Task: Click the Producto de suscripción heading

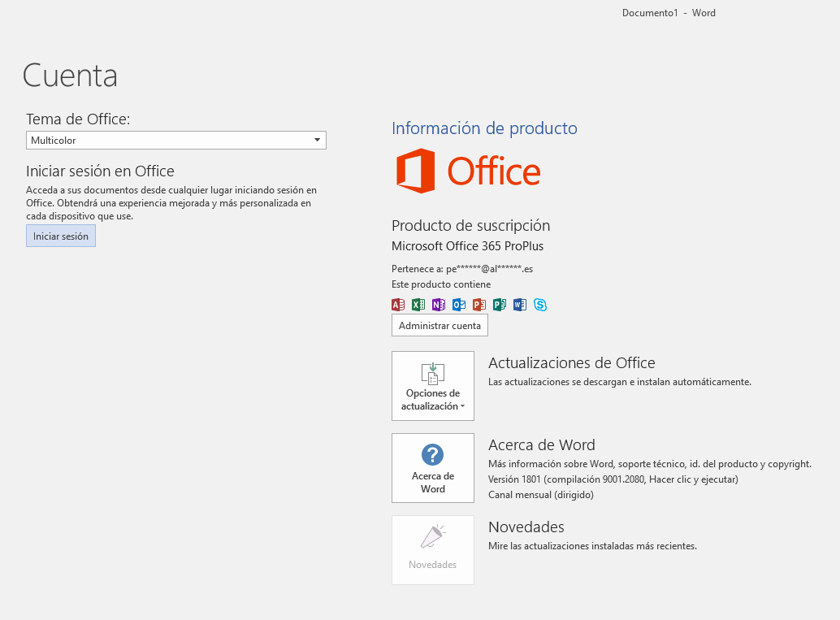Action: 471,226
